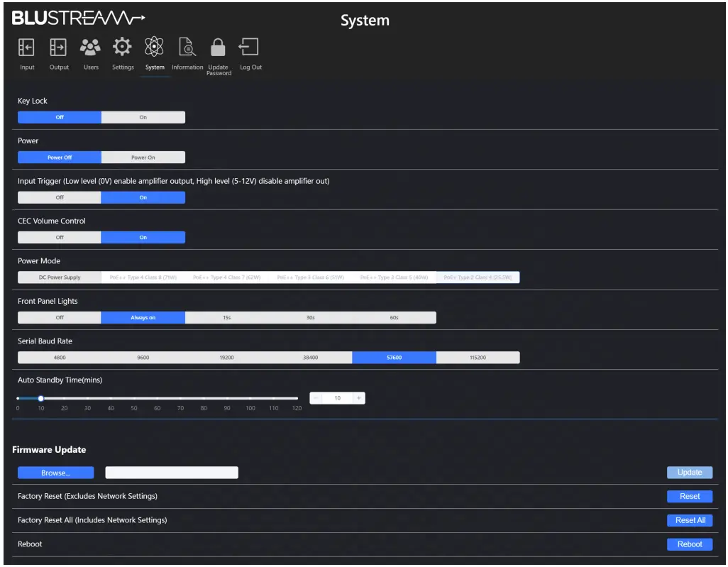Choose 115200 serial baud rate
The image size is (728, 567).
(x=478, y=358)
